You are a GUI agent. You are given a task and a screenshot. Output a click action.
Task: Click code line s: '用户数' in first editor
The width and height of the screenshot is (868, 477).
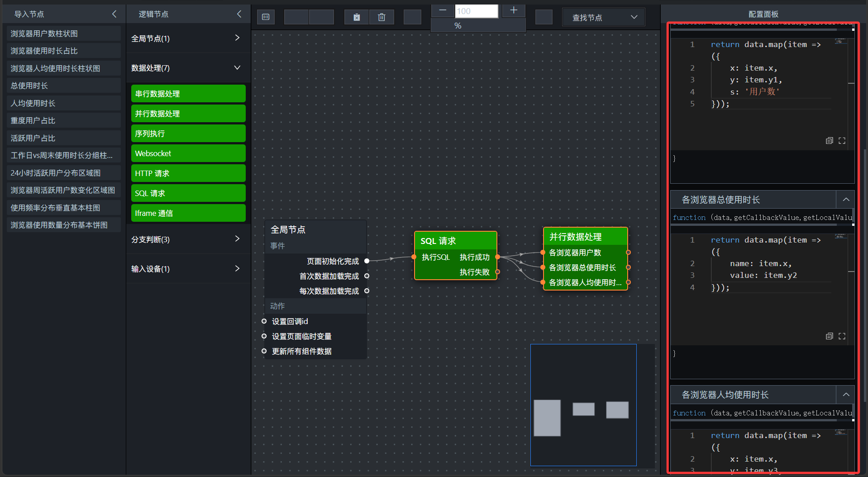(x=754, y=91)
